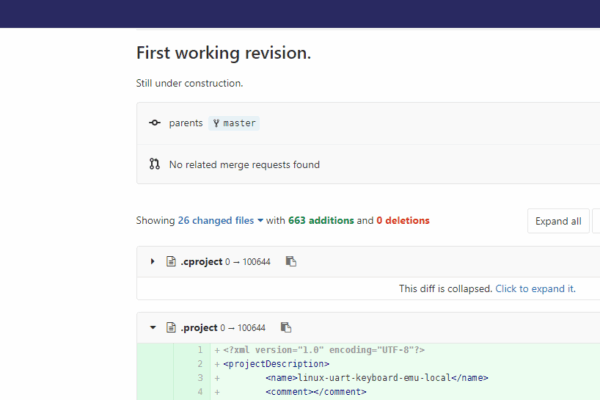Click the 0 deletions count
This screenshot has width=600, height=400.
tap(403, 220)
